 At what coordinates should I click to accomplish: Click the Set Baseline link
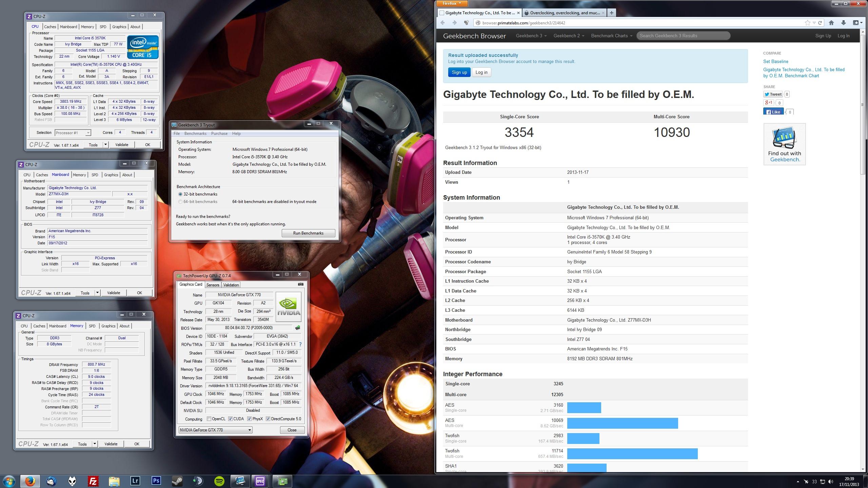[x=775, y=61]
